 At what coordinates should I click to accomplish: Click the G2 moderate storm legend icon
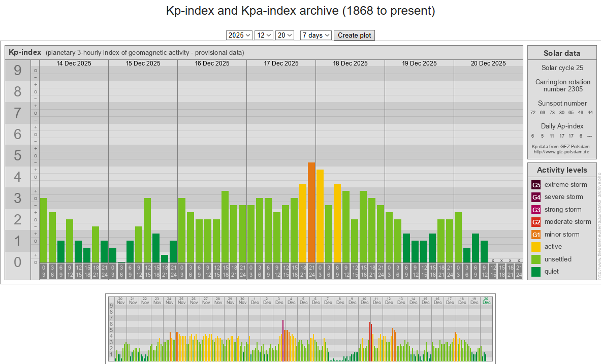click(x=536, y=222)
